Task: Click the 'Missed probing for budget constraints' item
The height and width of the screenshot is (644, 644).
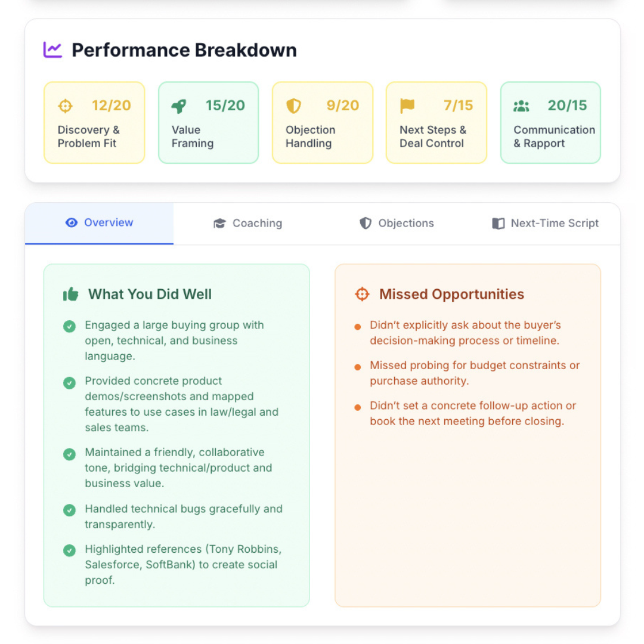Action: (x=475, y=373)
